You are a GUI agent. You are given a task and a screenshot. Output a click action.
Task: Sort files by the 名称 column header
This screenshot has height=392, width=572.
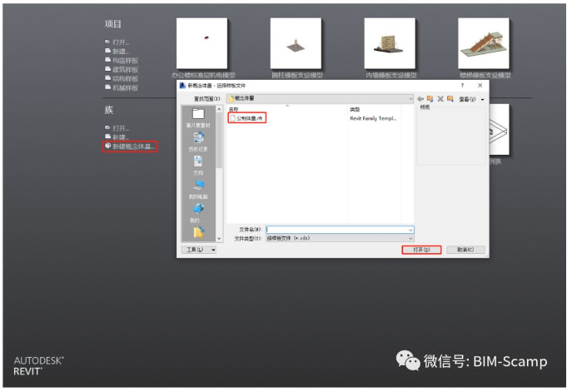click(x=233, y=109)
